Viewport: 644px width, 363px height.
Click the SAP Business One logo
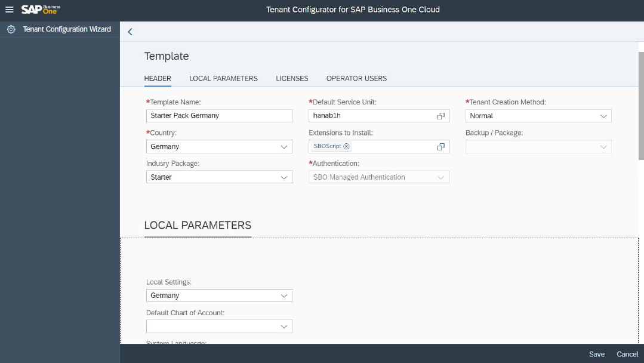click(41, 10)
